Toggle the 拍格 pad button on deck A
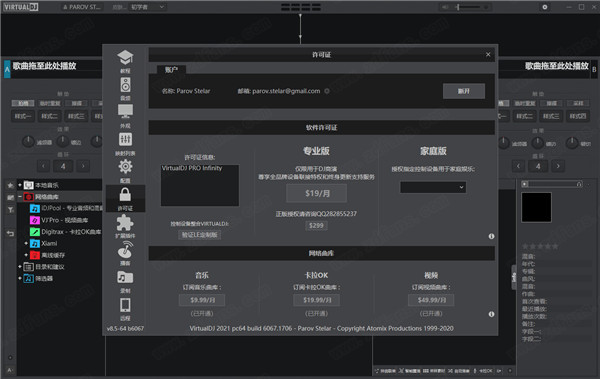Screen dimensions: 600x379 [x=23, y=103]
